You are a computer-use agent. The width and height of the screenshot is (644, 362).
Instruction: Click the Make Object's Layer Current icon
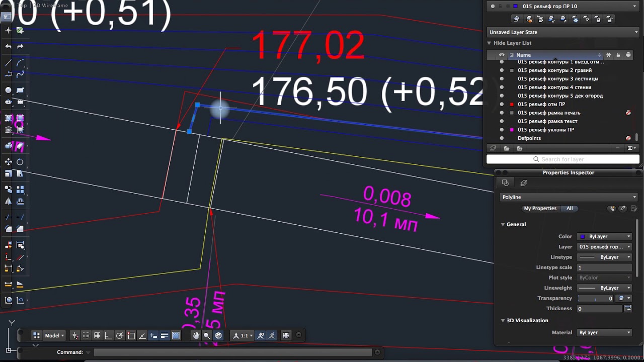coord(517,19)
